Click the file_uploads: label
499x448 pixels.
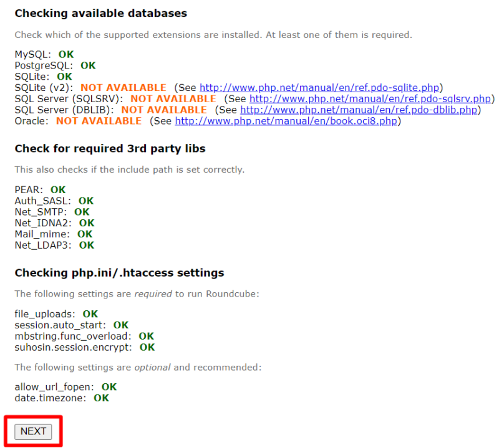45,314
